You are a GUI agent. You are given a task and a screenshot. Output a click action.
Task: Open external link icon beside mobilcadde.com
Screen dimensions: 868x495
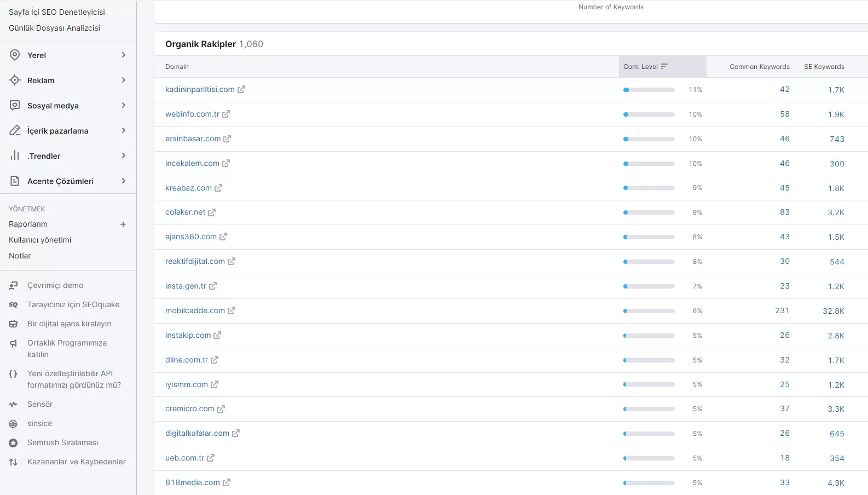232,310
